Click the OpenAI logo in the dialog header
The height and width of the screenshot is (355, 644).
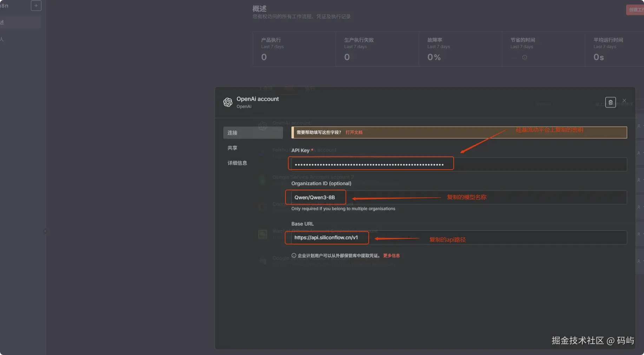[228, 102]
